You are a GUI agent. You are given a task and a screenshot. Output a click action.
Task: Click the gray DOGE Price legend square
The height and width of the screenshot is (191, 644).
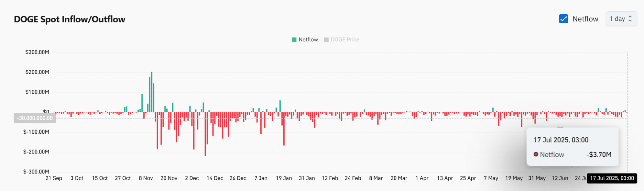pyautogui.click(x=326, y=40)
